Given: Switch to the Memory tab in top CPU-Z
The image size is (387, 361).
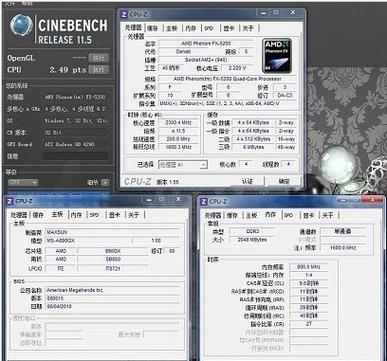Looking at the screenshot, I should 191,28.
